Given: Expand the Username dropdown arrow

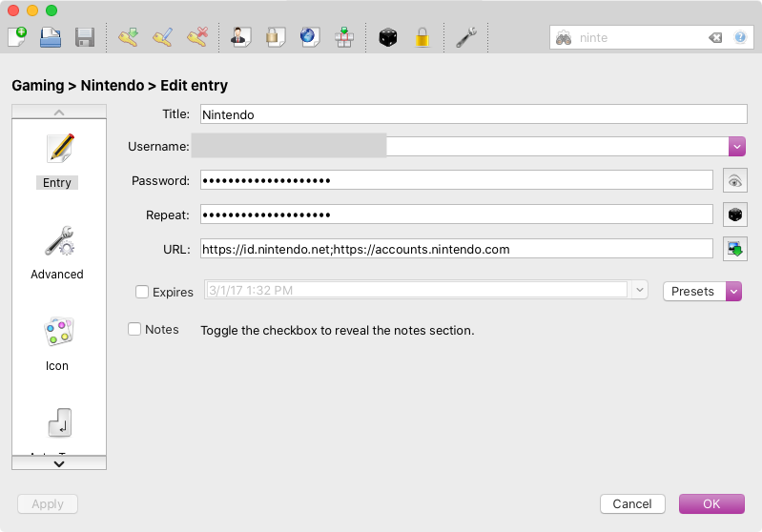Looking at the screenshot, I should (x=737, y=146).
